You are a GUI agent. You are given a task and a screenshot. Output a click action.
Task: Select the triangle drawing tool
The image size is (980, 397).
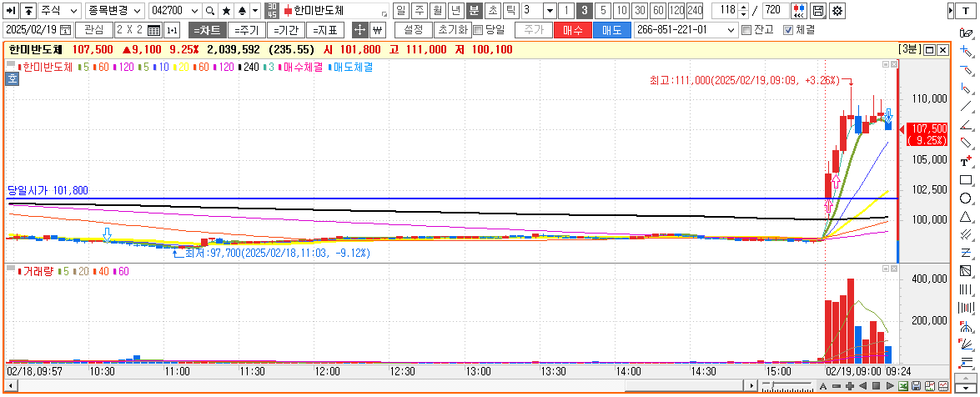[x=966, y=216]
